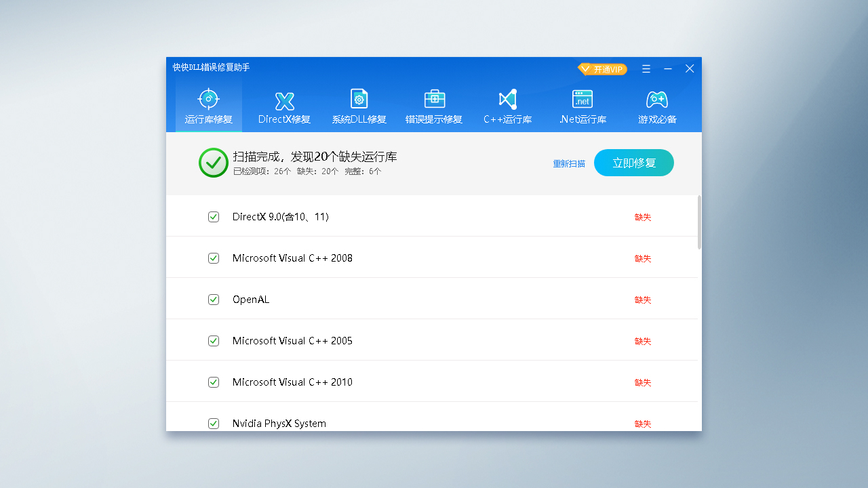Select the 运行库修复 tool icon
The height and width of the screenshot is (488, 868).
pyautogui.click(x=208, y=99)
